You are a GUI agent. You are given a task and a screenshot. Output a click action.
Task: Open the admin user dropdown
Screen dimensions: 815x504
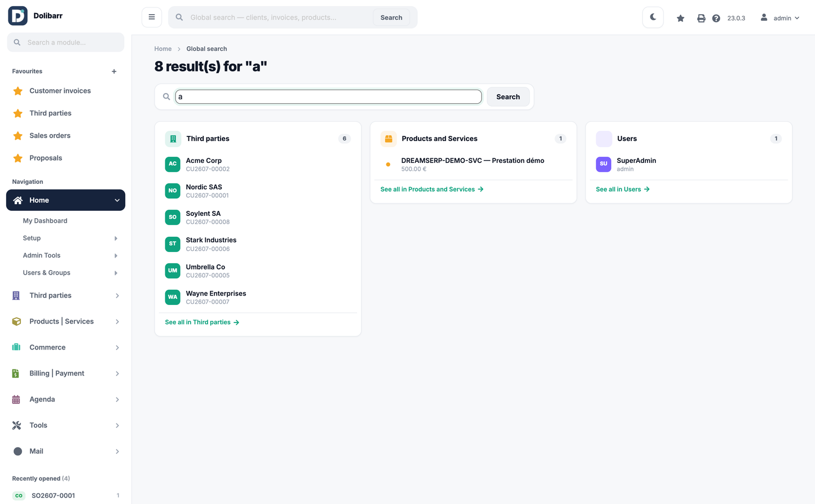coord(780,18)
